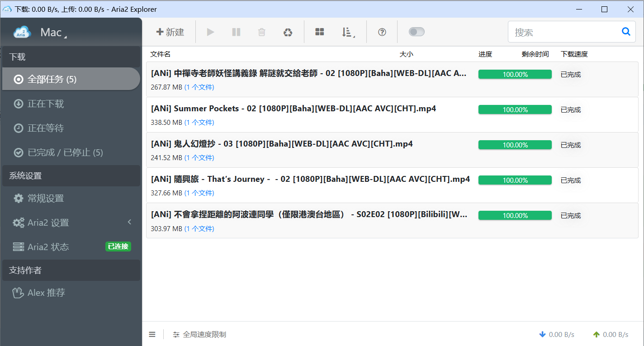Open Finished / Stopped (已完成 / 已停止) list
Viewport: 644px width, 346px height.
tap(71, 152)
